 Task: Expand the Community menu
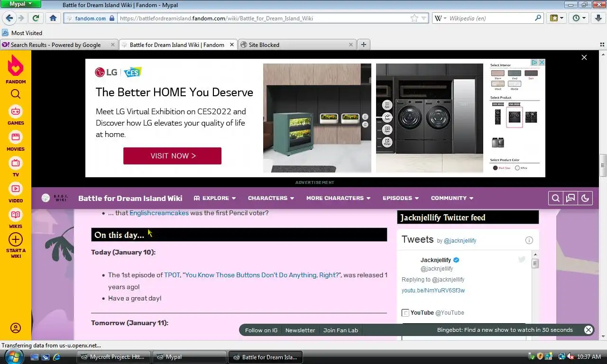pos(452,198)
